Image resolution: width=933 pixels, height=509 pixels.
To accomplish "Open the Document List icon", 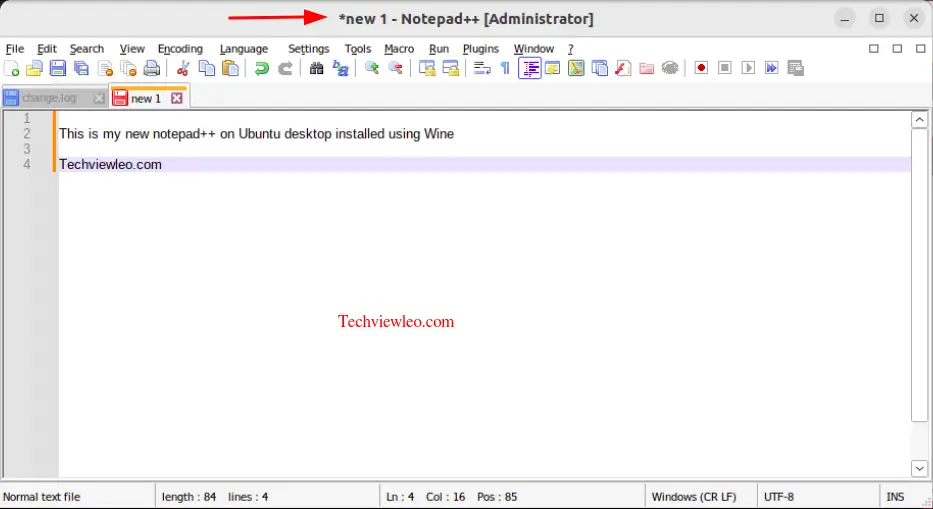I will [x=600, y=68].
